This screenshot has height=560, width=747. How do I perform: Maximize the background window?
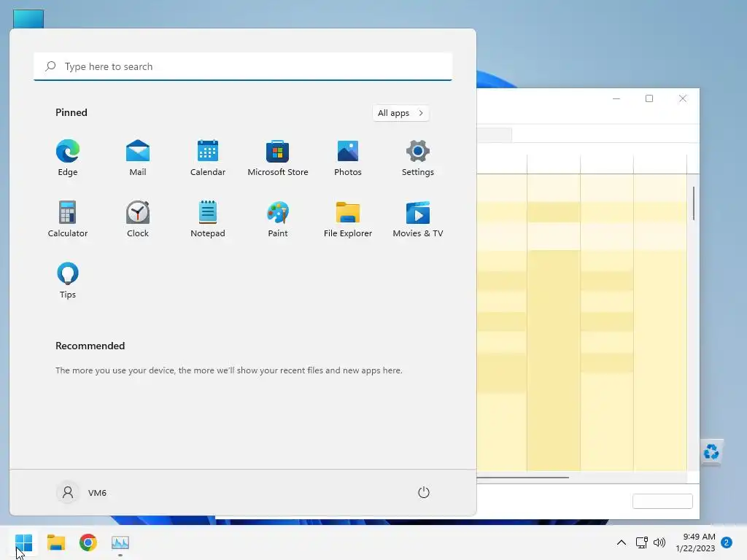[x=649, y=98]
